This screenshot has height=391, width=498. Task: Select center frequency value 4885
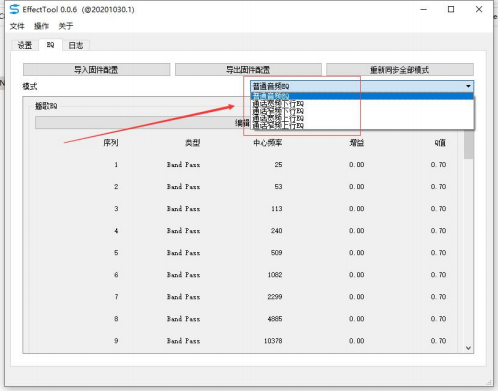tap(275, 319)
